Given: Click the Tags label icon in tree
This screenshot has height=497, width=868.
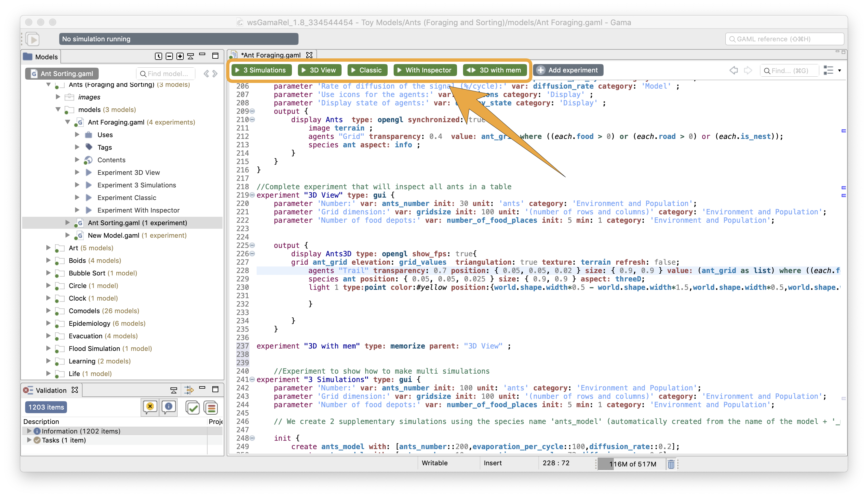Looking at the screenshot, I should 89,147.
